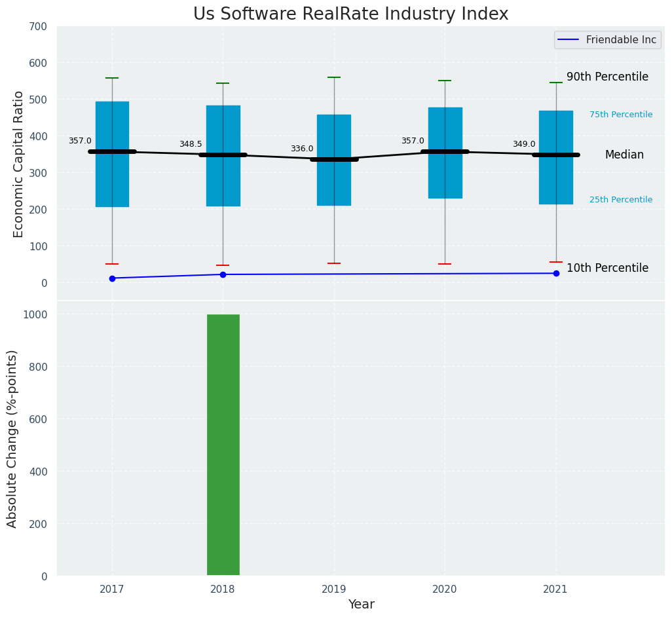
Task: Click the Economic Capital Ratio axis label
Action: [x=18, y=164]
